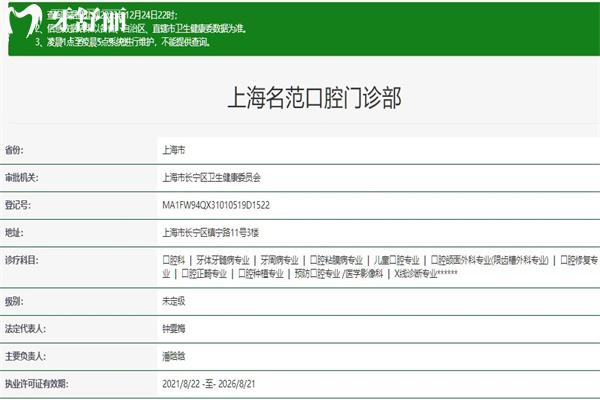Select the name in the 主要负责人 row

(x=174, y=356)
